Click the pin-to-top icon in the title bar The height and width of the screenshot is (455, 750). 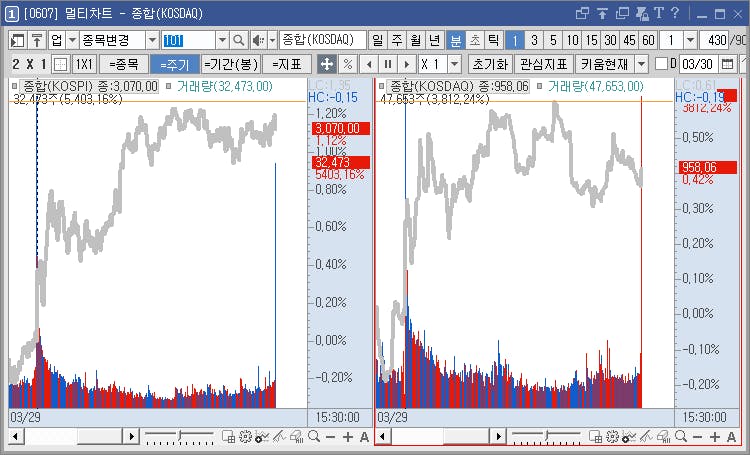click(x=602, y=13)
